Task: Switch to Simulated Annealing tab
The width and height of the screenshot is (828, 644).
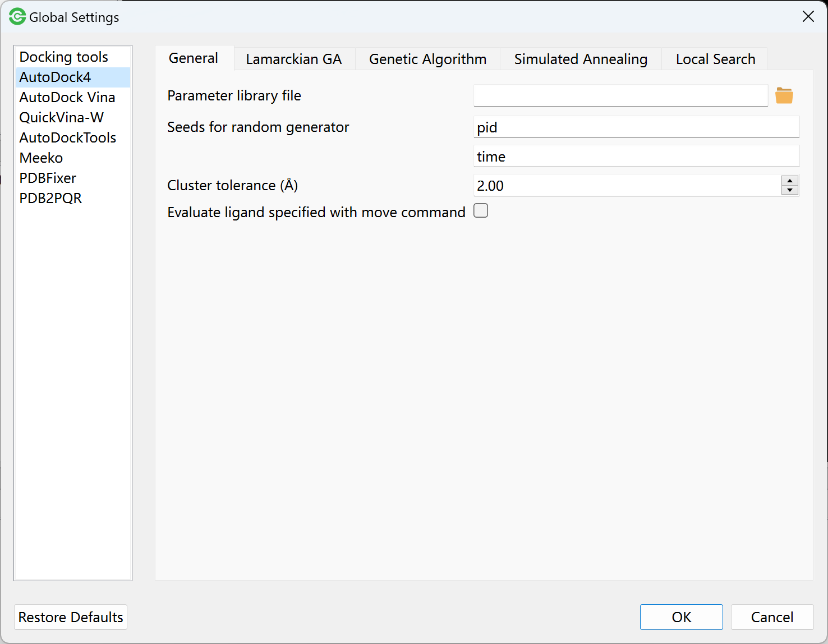Action: [x=581, y=59]
